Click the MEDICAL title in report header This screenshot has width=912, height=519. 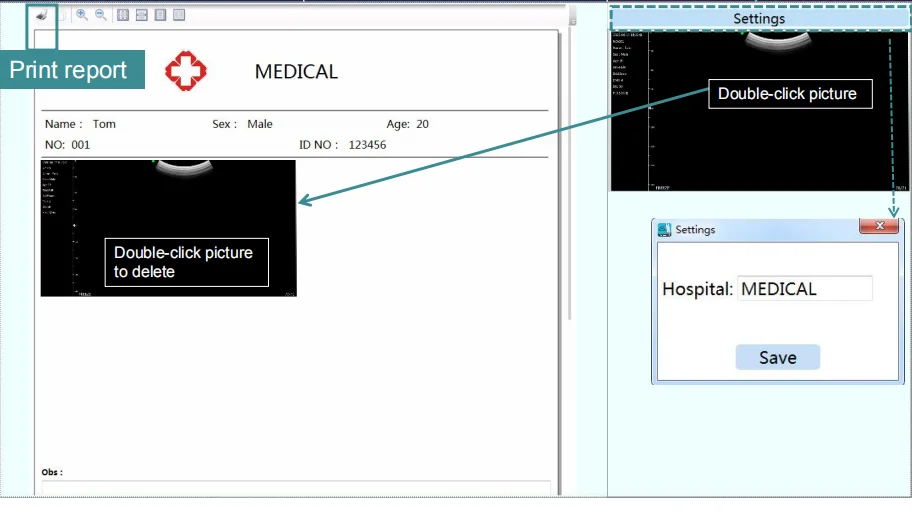pyautogui.click(x=296, y=72)
